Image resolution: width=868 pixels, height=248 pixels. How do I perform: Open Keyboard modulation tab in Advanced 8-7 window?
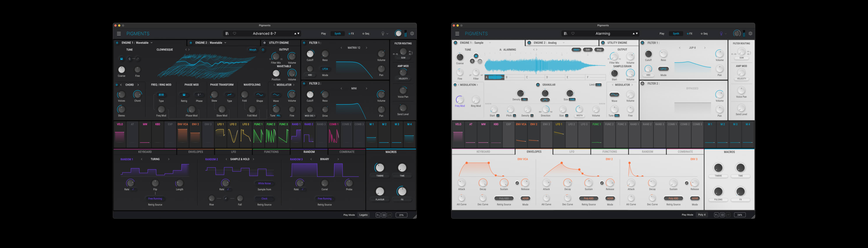[145, 152]
